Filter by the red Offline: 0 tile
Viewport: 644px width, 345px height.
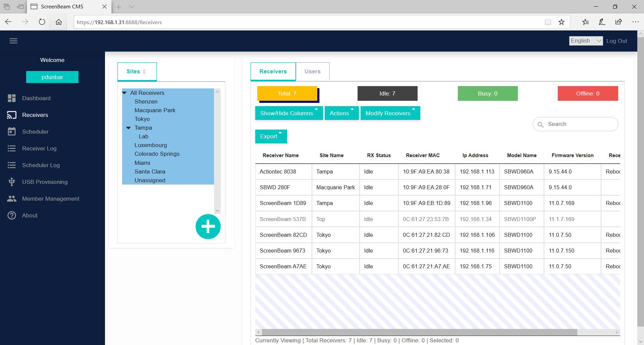pos(588,93)
